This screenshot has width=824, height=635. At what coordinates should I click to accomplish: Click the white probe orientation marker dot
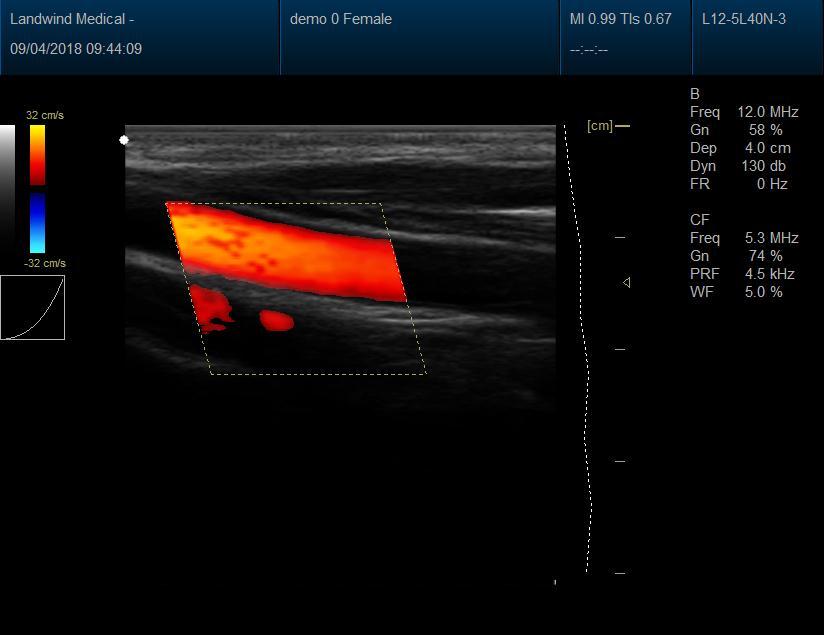click(124, 140)
